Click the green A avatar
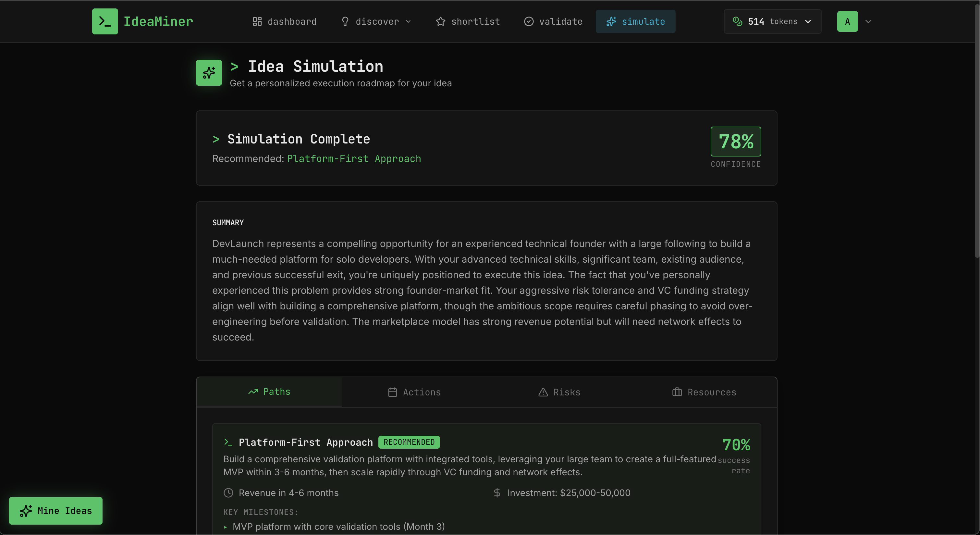 coord(847,21)
